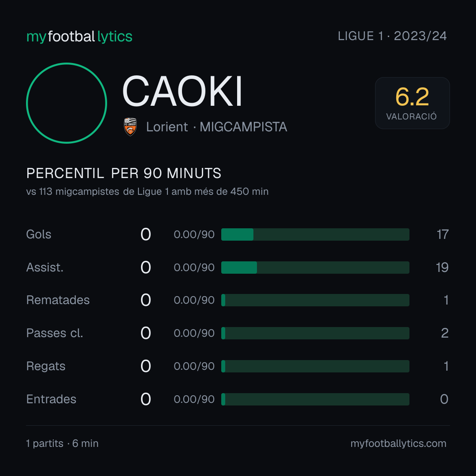This screenshot has height=476, width=476.
Task: Click the FC Lorient club crest icon
Action: (x=130, y=126)
